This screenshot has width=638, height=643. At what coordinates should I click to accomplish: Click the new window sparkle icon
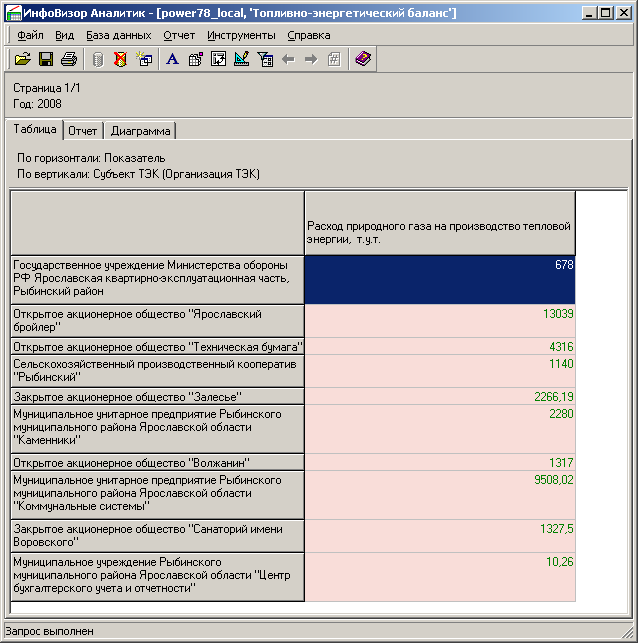pos(144,59)
